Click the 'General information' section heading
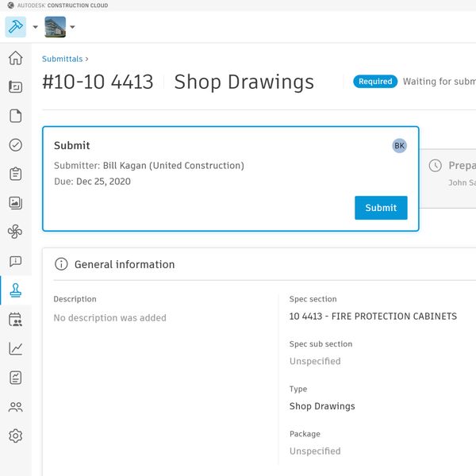The image size is (476, 476). (x=125, y=264)
